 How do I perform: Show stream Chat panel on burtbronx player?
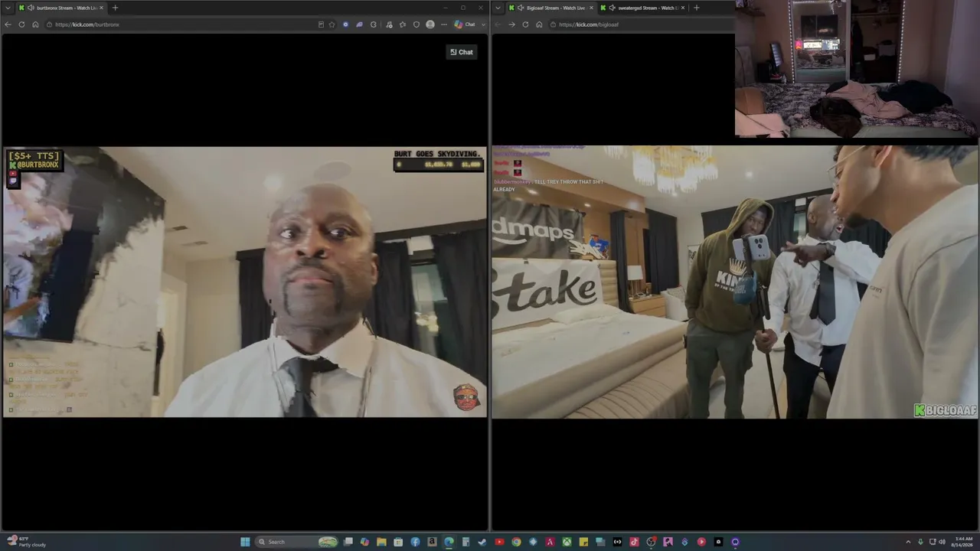[462, 52]
